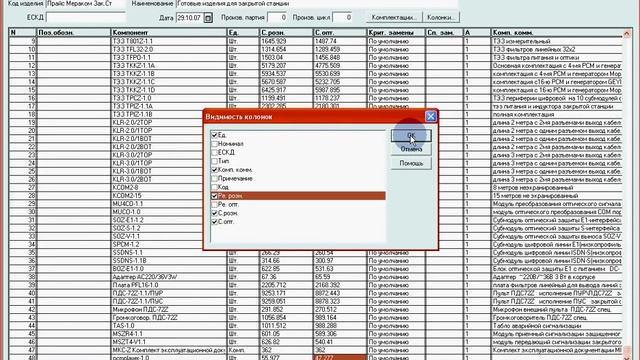The image size is (640, 360).
Task: Click into the Наименование field
Action: (x=317, y=4)
